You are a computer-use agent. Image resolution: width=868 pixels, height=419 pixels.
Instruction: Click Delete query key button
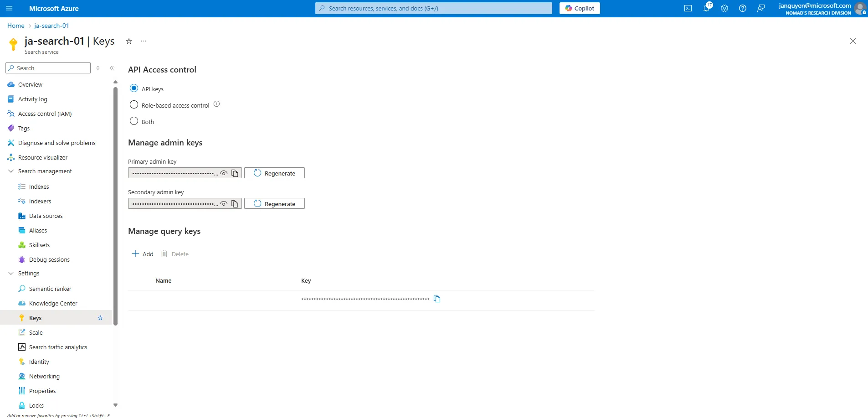[175, 254]
